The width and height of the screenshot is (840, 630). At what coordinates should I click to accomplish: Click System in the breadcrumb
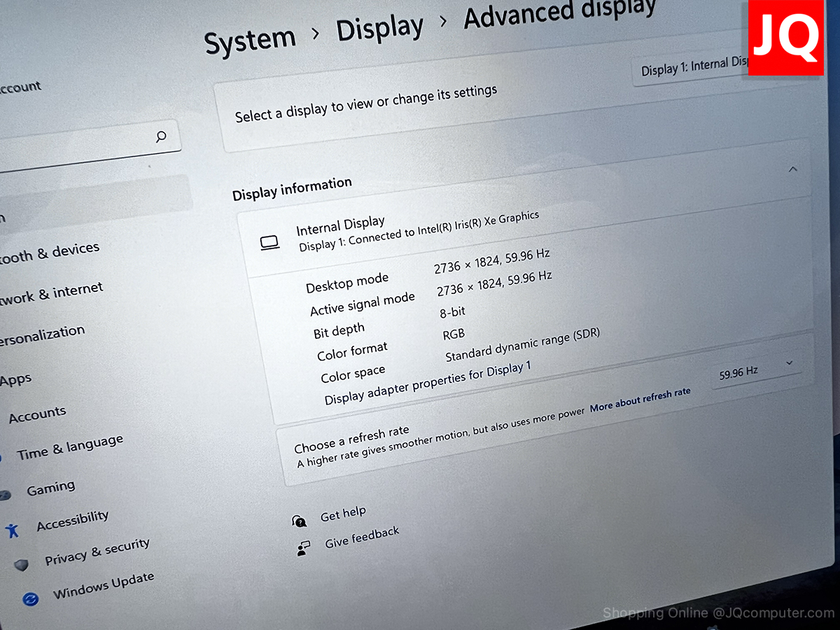click(250, 41)
